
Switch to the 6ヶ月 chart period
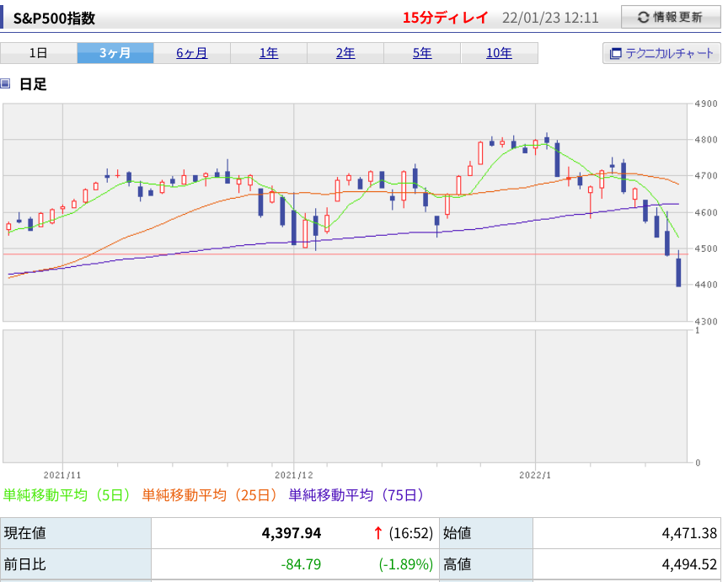coord(192,53)
